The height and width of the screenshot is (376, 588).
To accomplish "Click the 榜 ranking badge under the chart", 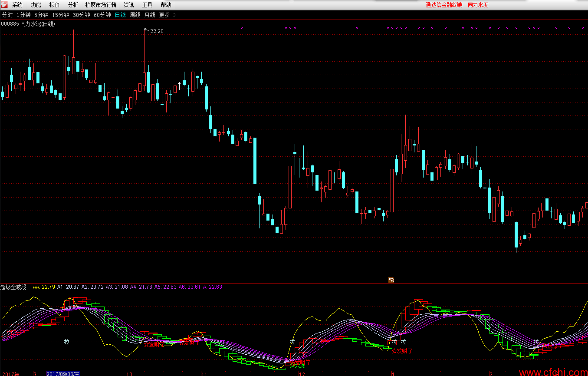I will pos(391,280).
